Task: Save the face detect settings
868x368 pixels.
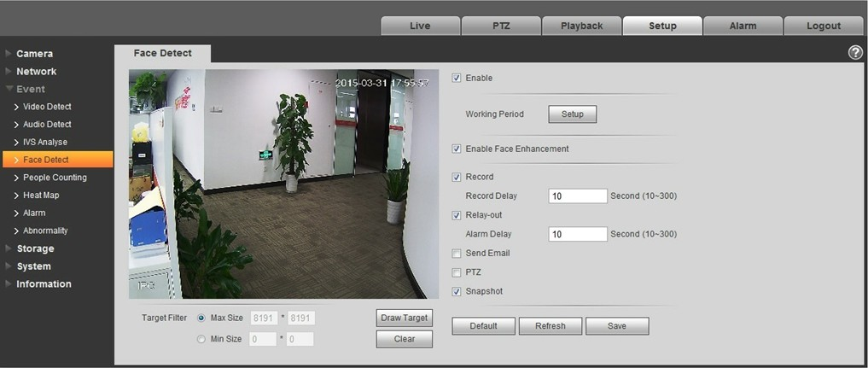Action: [617, 326]
